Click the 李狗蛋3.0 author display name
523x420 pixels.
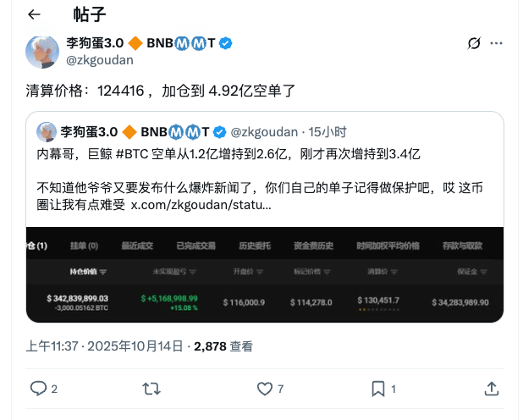(95, 43)
